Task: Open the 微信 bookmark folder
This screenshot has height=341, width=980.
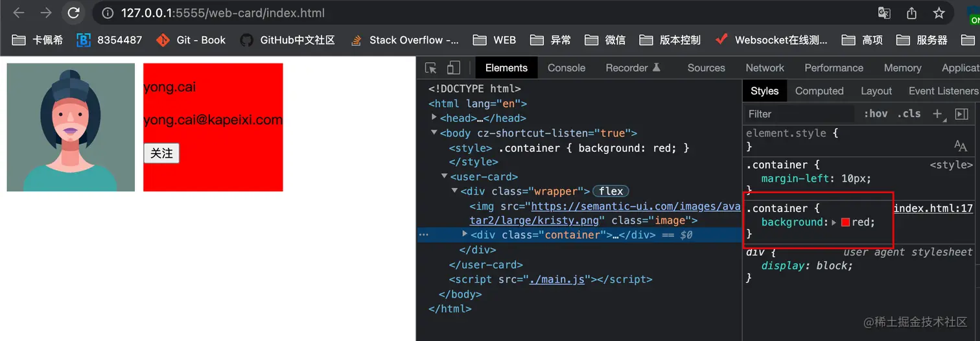Action: click(x=605, y=40)
